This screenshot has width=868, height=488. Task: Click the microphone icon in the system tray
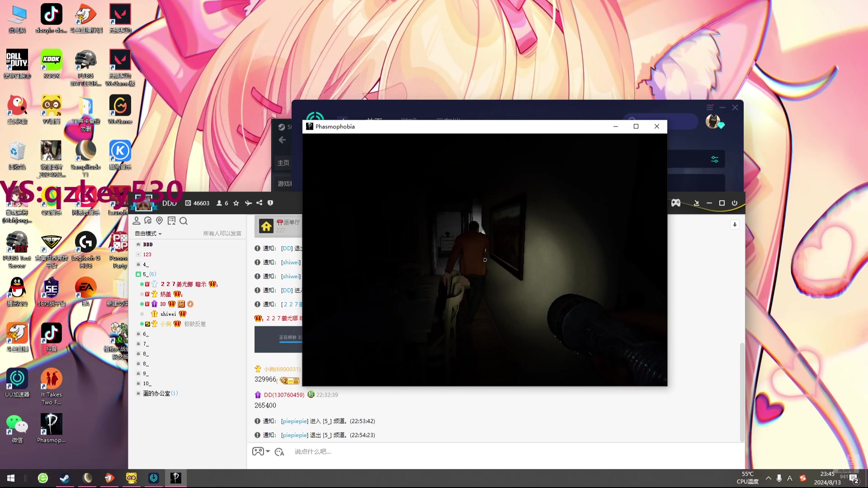click(779, 478)
